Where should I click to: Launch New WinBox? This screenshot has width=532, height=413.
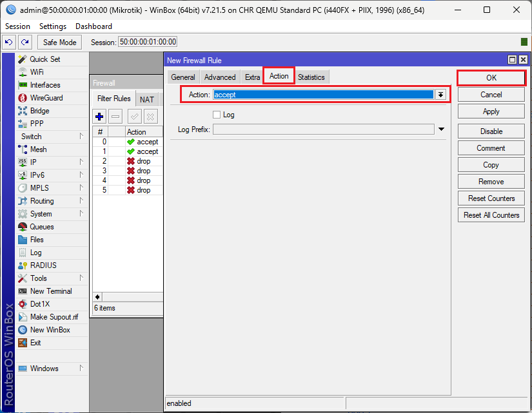click(52, 330)
